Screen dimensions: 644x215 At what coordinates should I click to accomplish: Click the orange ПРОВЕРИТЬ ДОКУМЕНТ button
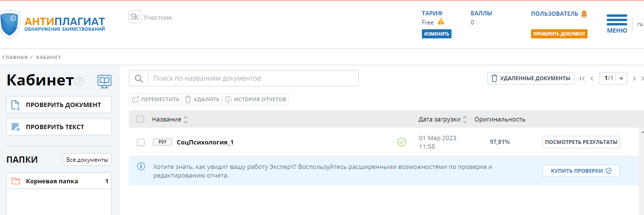559,34
